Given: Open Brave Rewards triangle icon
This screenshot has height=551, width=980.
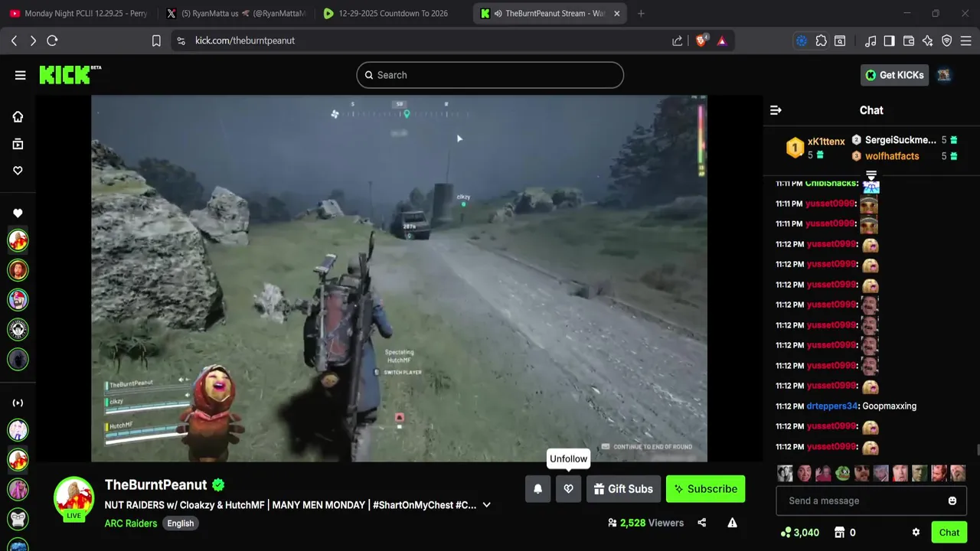Looking at the screenshot, I should pos(721,41).
